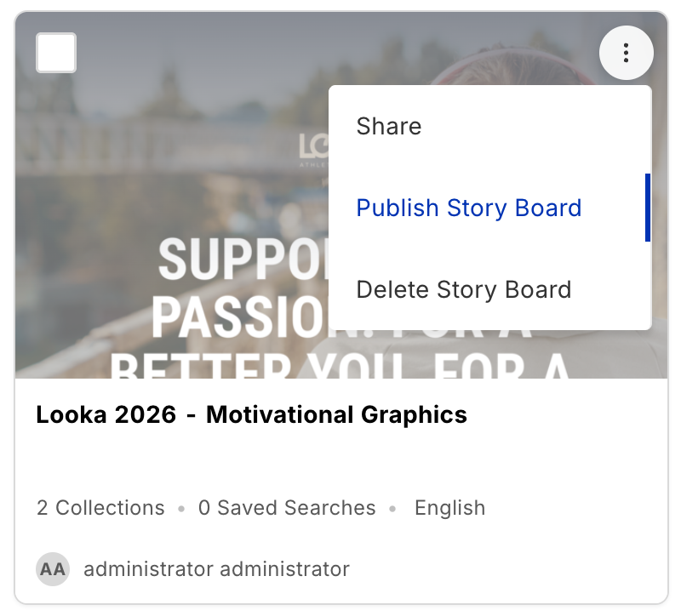View the 0 Saved Searches count
This screenshot has width=681, height=616.
click(287, 507)
